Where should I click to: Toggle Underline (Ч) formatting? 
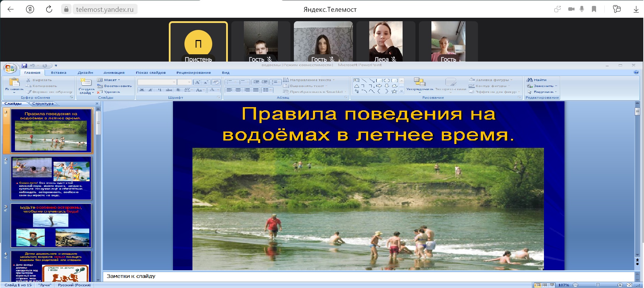coord(159,90)
